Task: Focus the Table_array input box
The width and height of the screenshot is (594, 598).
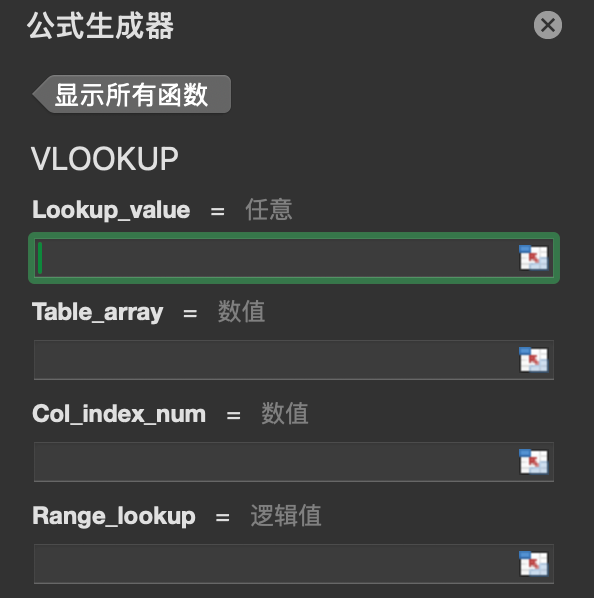Action: (294, 360)
